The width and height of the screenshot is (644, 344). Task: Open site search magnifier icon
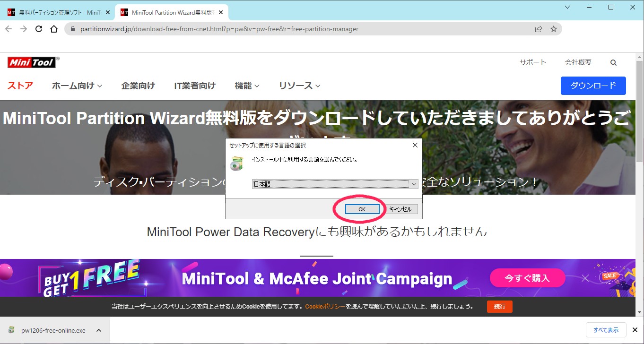pos(613,62)
